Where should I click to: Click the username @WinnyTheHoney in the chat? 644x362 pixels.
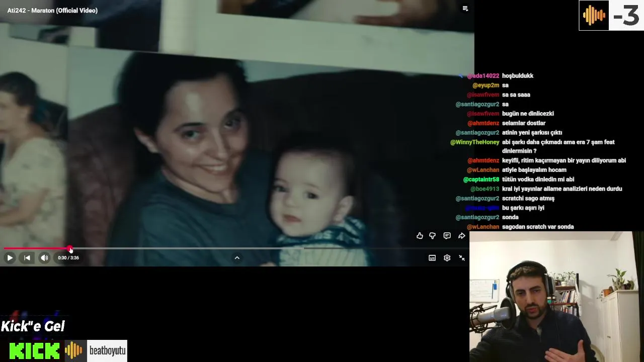pos(475,142)
